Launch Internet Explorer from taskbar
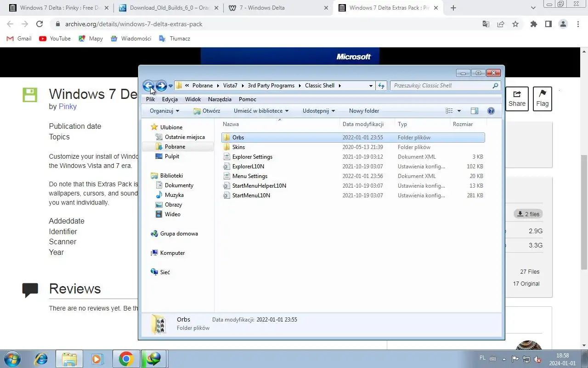This screenshot has height=368, width=588. pyautogui.click(x=41, y=359)
